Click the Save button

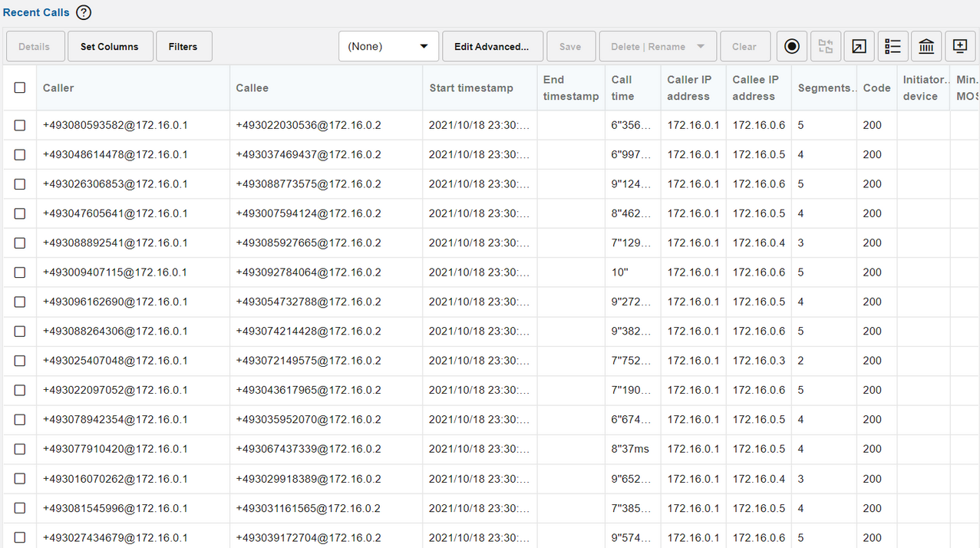(570, 46)
